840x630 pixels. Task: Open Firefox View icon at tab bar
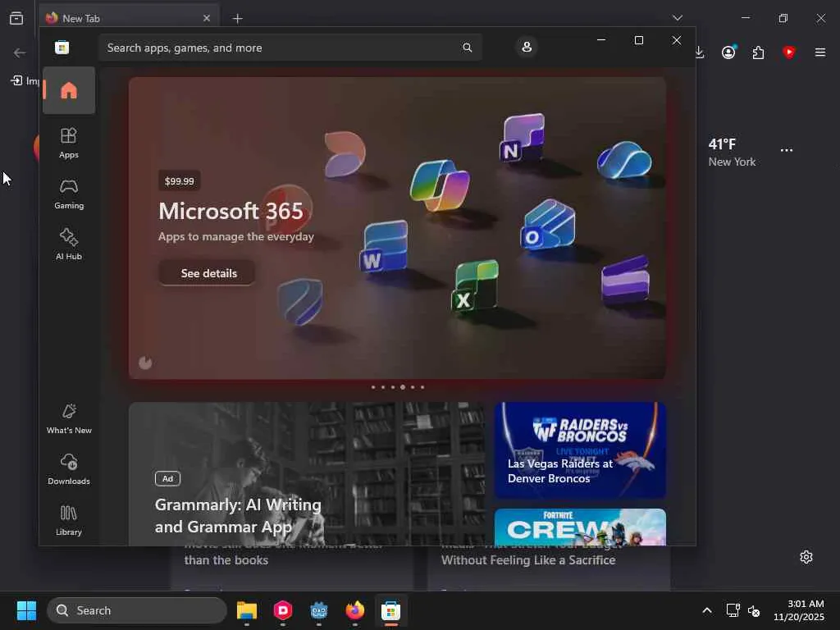click(16, 18)
